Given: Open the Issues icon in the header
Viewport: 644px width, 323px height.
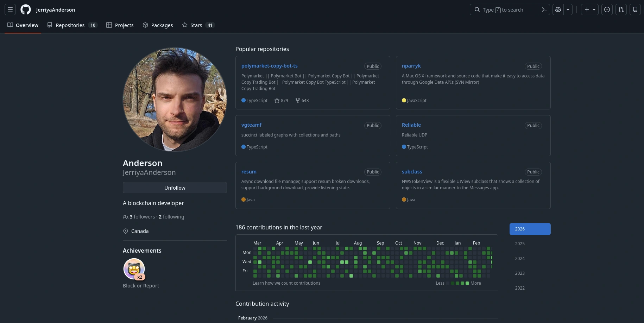Looking at the screenshot, I should (607, 9).
